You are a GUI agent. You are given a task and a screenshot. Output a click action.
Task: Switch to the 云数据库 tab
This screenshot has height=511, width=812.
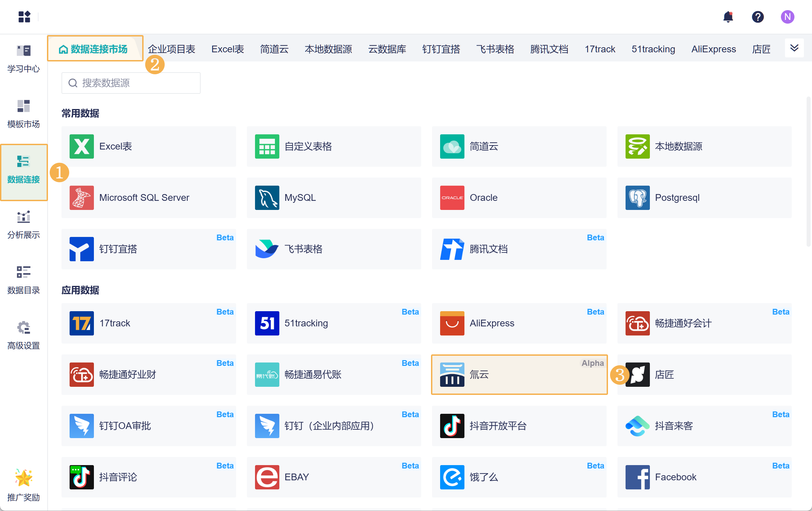tap(387, 49)
